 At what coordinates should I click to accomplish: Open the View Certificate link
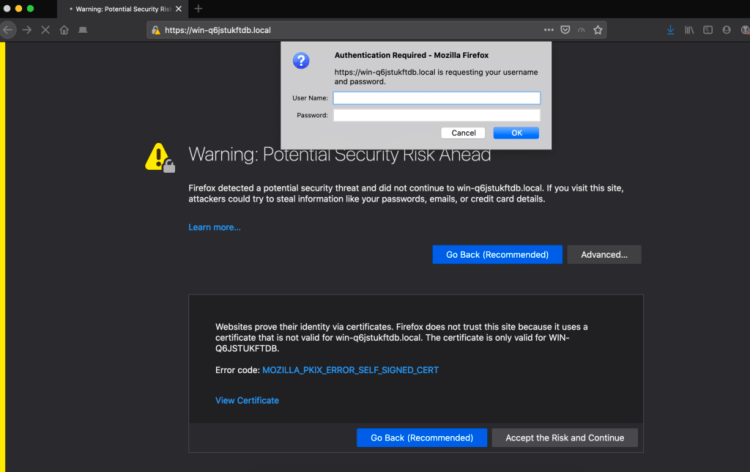coord(247,401)
